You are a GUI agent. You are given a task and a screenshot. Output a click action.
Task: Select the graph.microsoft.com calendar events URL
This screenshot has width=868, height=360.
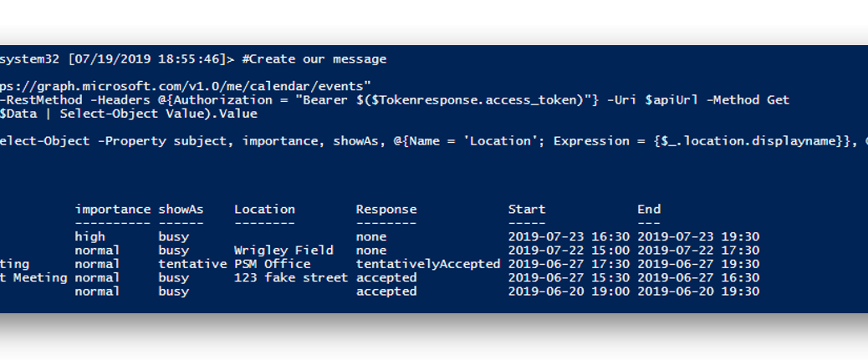click(182, 87)
